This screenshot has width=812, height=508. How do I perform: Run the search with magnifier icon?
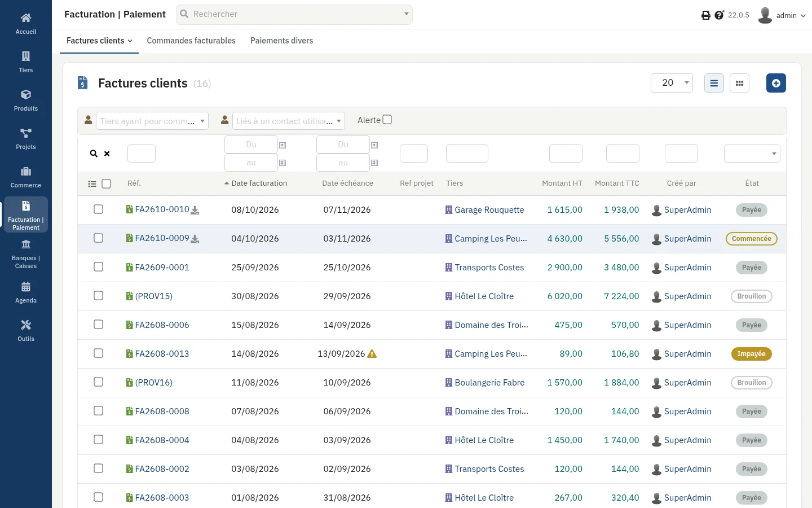pos(94,154)
